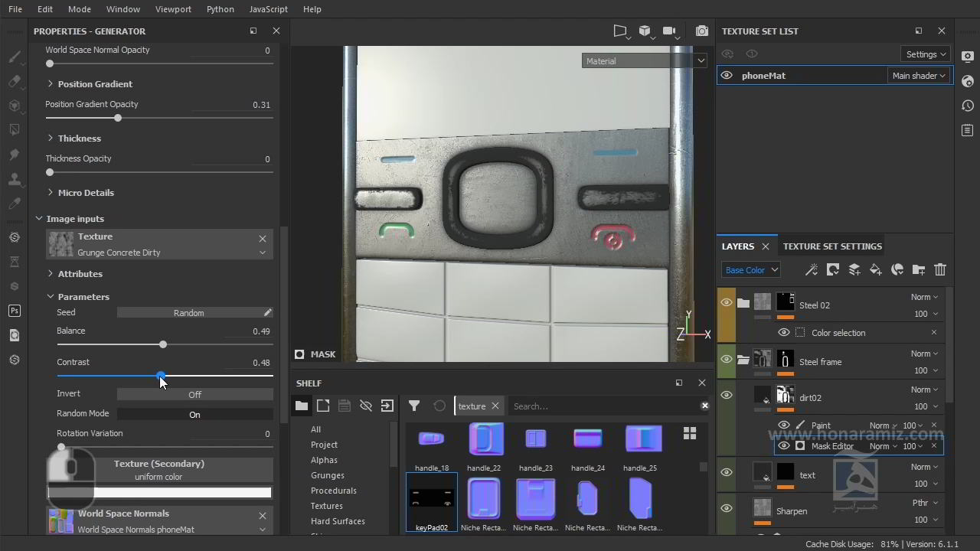
Task: Toggle Random Mode On switch
Action: (195, 414)
